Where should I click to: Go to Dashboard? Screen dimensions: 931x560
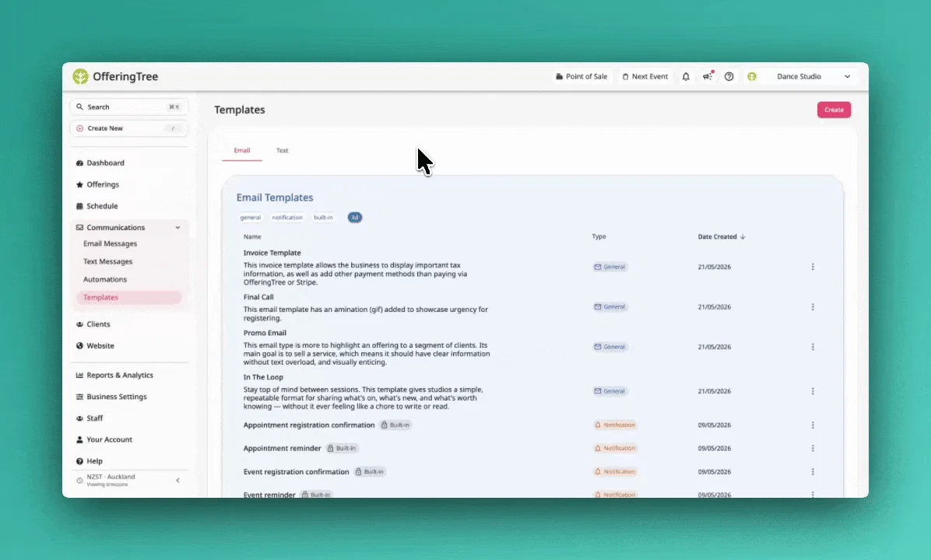coord(105,163)
